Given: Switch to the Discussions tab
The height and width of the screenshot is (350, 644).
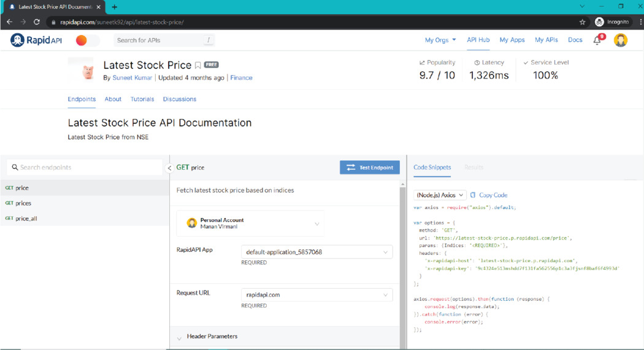Looking at the screenshot, I should [180, 99].
